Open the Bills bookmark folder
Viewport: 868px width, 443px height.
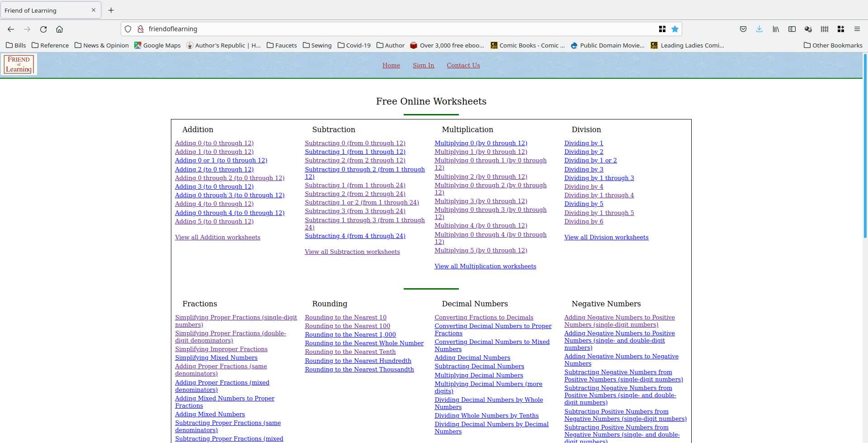(x=16, y=45)
